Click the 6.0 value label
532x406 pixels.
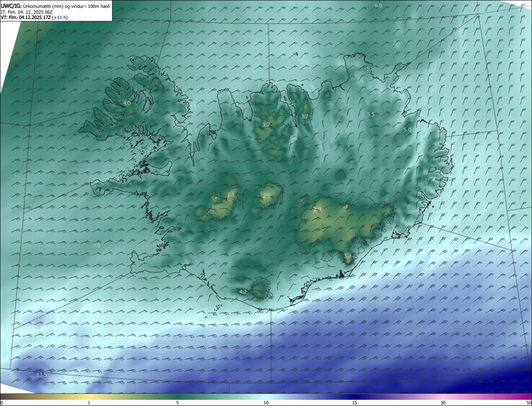click(x=378, y=5)
